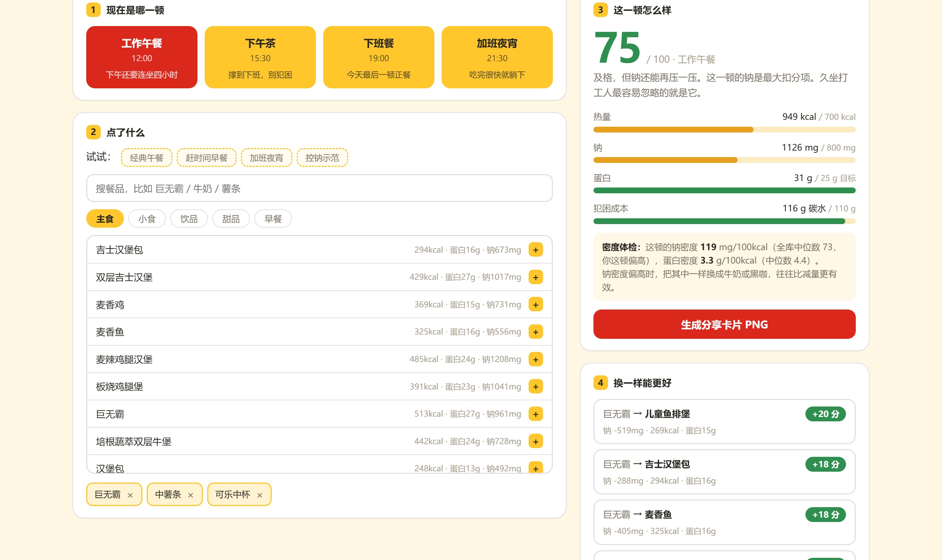Try the 赶时间早餐 preset
942x560 pixels.
coord(207,158)
